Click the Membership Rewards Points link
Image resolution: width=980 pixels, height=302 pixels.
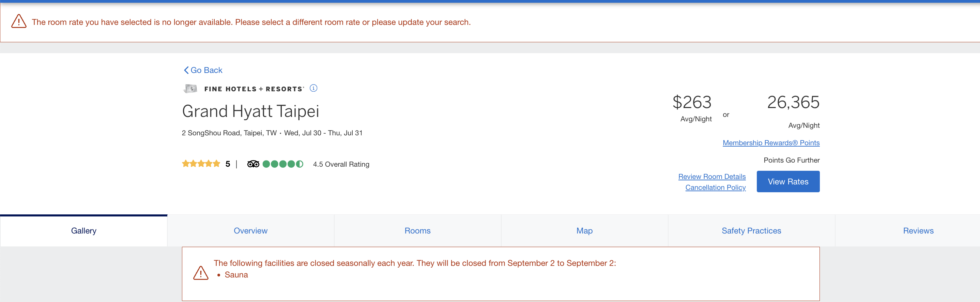(x=771, y=142)
